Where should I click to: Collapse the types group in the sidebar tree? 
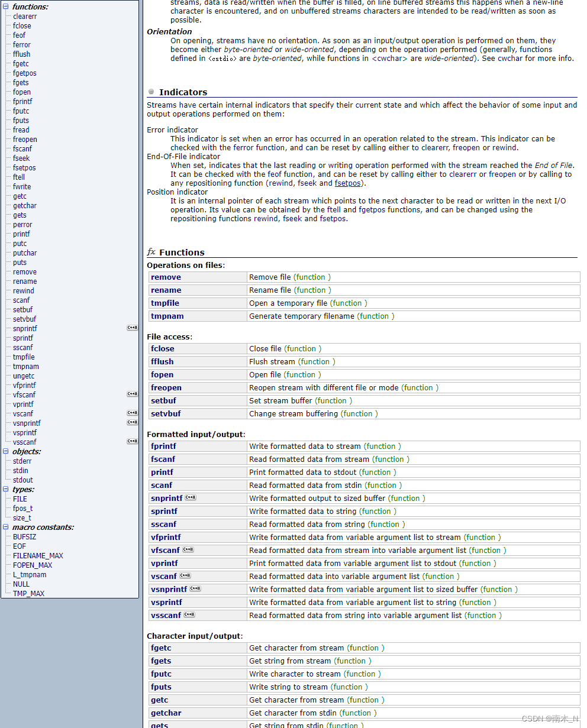pyautogui.click(x=6, y=490)
